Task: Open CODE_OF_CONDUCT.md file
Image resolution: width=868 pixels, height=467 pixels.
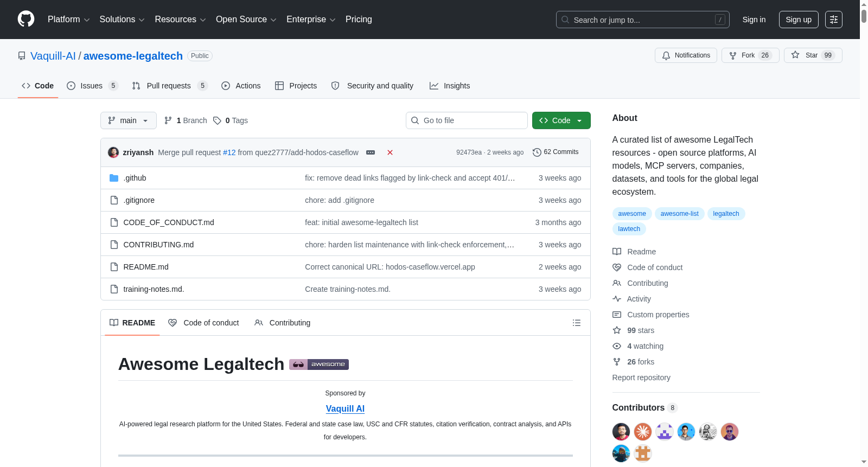Action: pos(169,222)
